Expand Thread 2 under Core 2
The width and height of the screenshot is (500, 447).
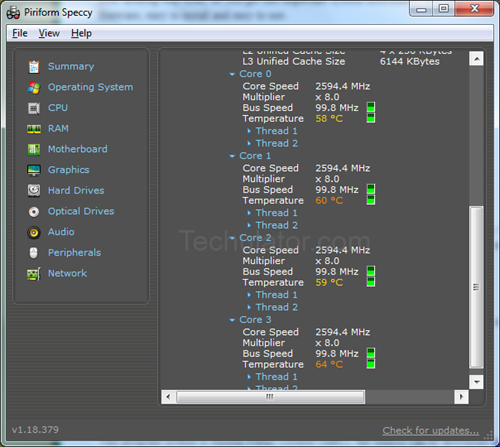tap(249, 307)
